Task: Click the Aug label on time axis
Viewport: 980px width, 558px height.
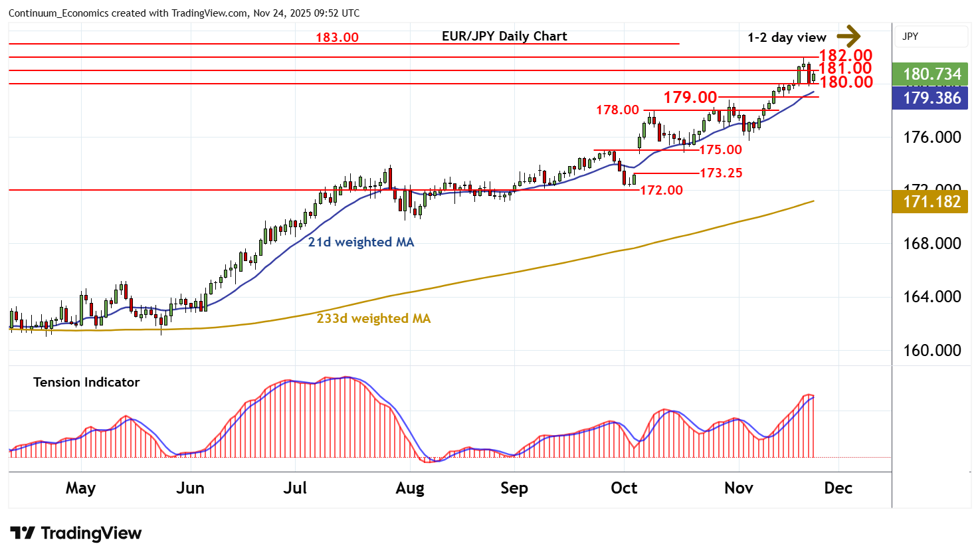Action: (x=410, y=488)
